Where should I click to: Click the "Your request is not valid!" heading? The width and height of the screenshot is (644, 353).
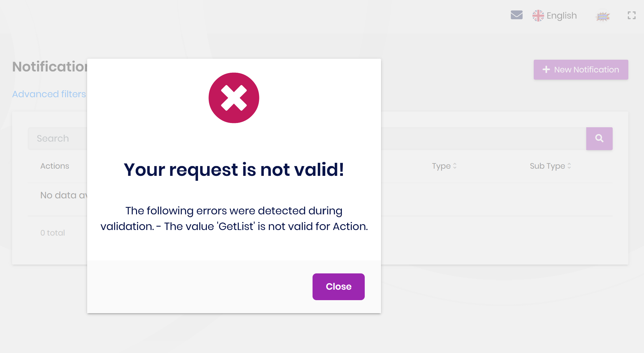(x=234, y=170)
